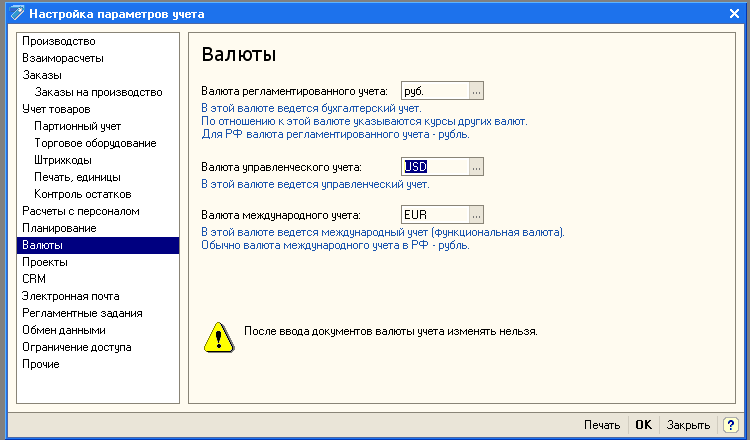Viewport: 750px width, 440px height.
Task: Click the Валюты page heading
Action: point(239,55)
